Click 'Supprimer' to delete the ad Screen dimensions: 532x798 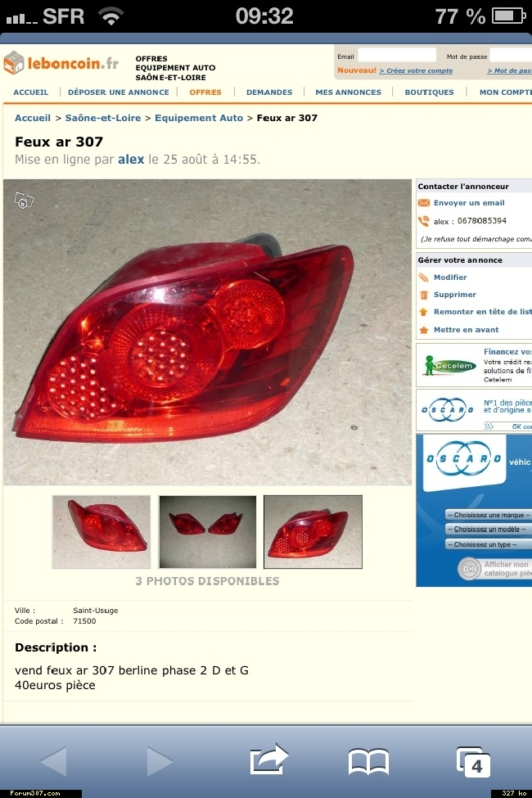pos(454,294)
